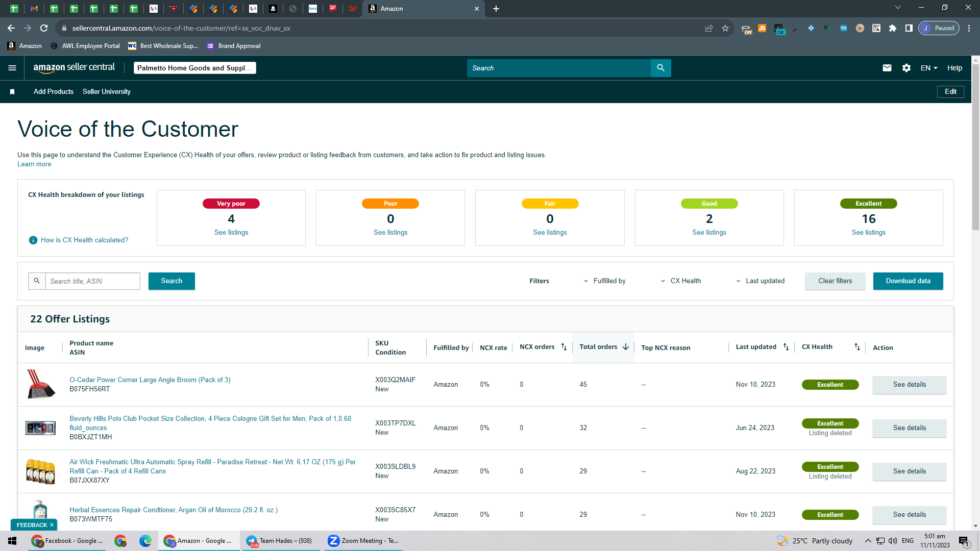Viewport: 980px width, 551px height.
Task: See details for O-Cedar Power Corner broom
Action: (909, 385)
